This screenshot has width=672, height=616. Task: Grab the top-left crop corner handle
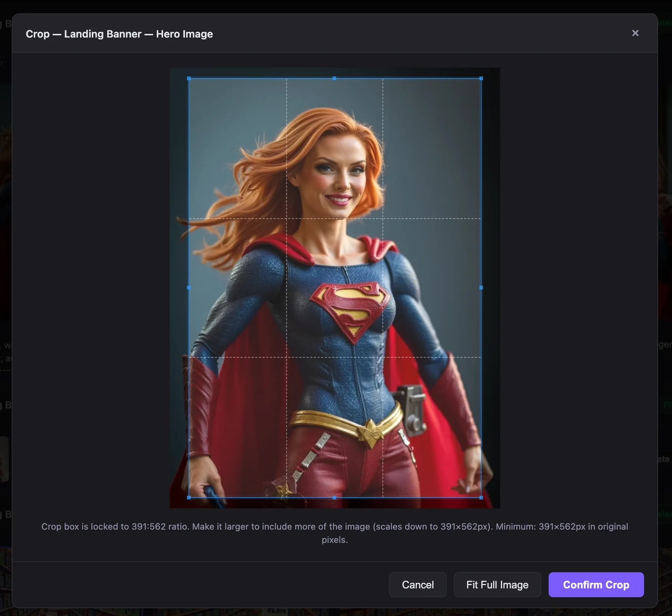coord(189,78)
